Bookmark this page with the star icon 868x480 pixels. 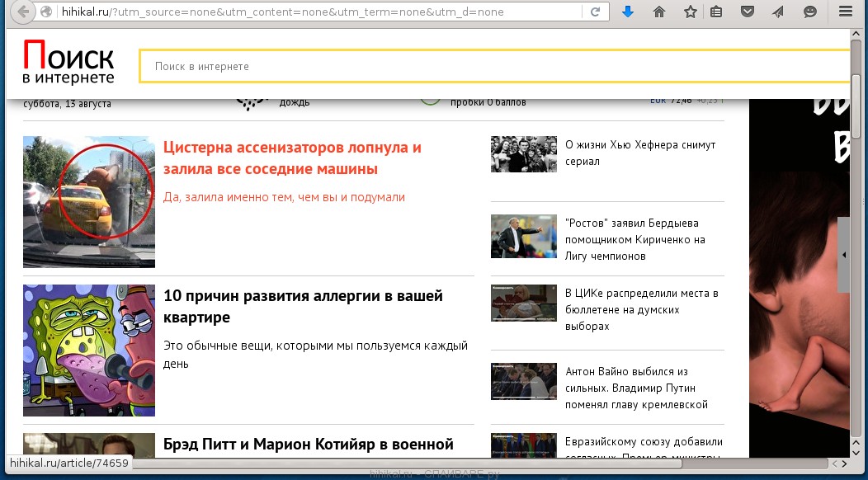click(x=691, y=11)
